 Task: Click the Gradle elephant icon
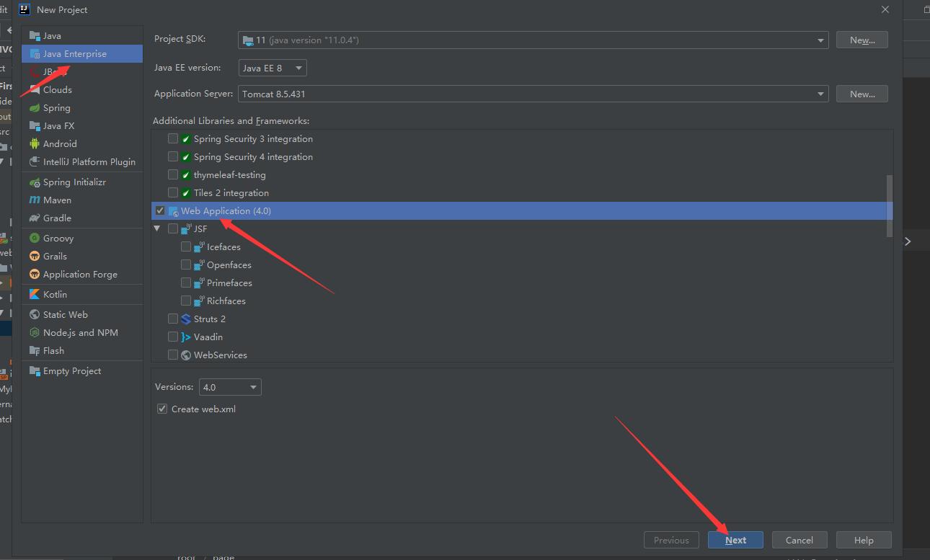(35, 218)
